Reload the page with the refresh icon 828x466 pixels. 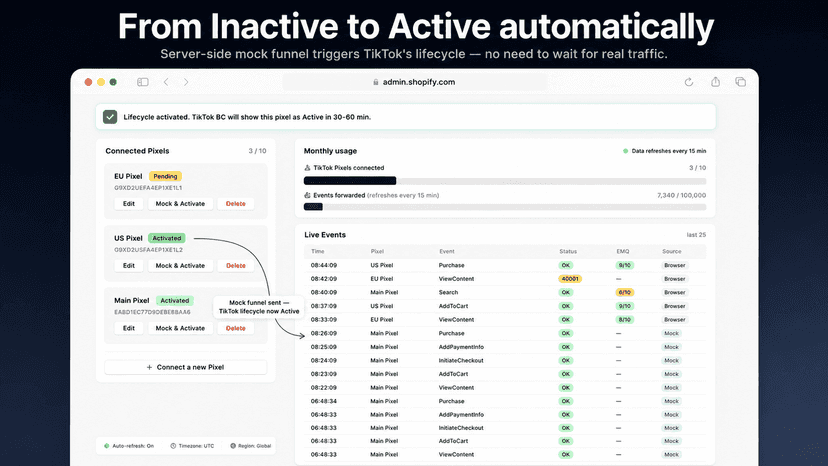click(x=689, y=82)
